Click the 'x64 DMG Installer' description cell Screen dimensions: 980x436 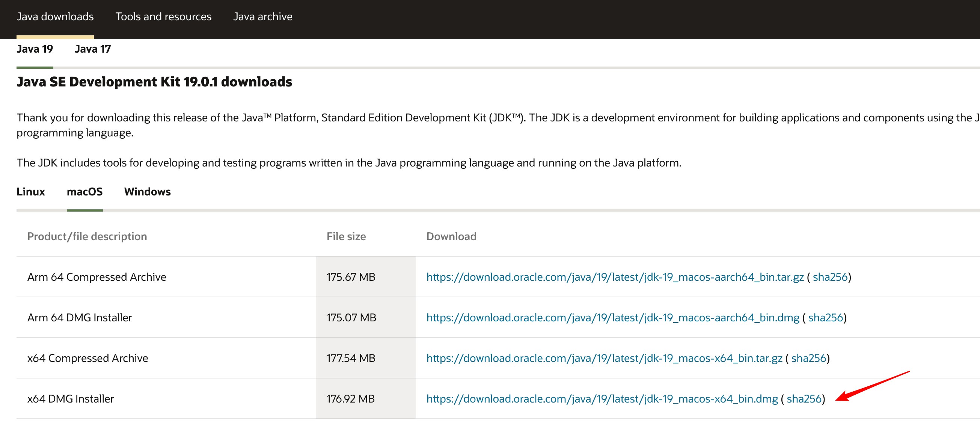tap(166, 399)
